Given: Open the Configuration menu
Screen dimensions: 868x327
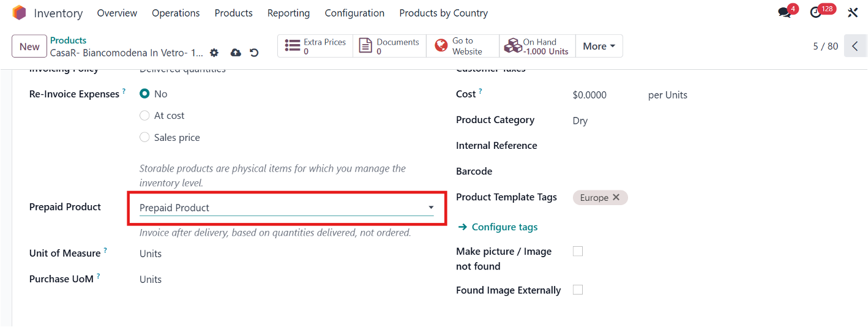Looking at the screenshot, I should pyautogui.click(x=354, y=13).
